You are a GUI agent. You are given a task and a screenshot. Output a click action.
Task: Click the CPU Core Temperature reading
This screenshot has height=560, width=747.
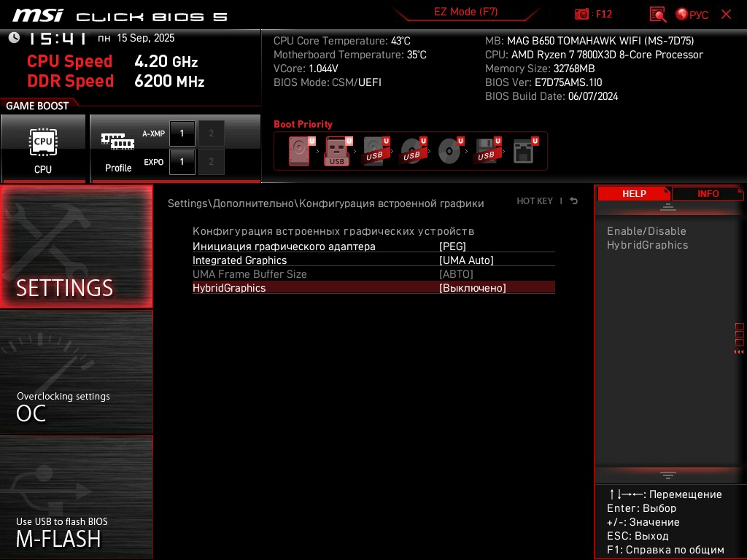341,41
